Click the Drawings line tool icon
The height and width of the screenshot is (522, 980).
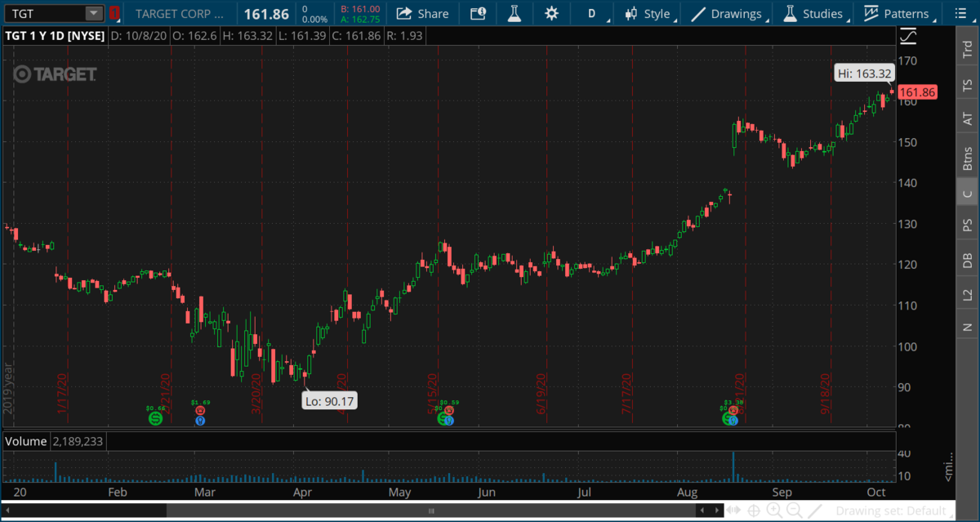pos(698,14)
